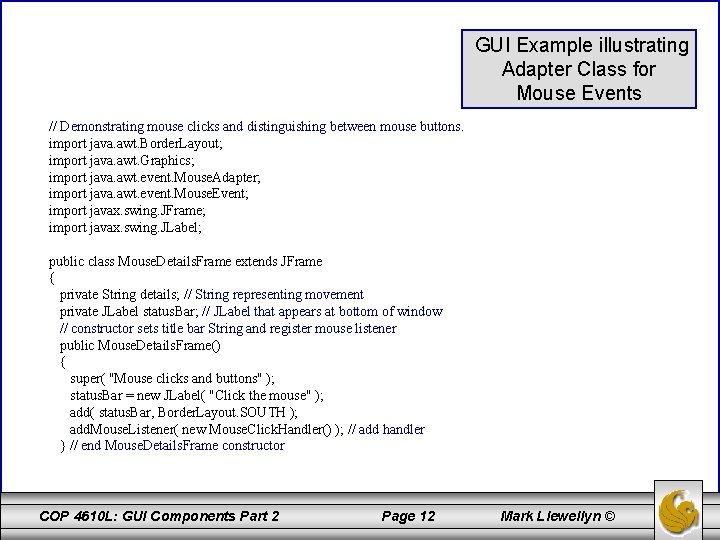This screenshot has height=540, width=720.
Task: Click the title box "GUI Example illustrating Adapter Class"
Action: 579,69
